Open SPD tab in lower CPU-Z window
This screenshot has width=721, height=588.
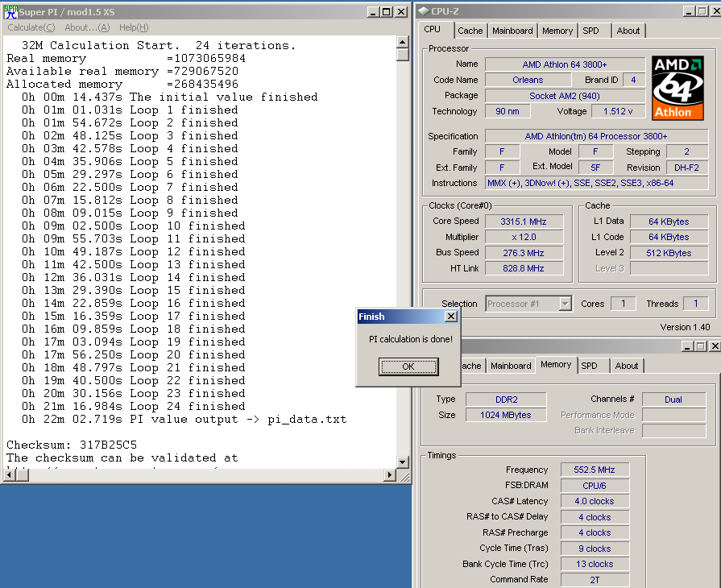[x=589, y=366]
